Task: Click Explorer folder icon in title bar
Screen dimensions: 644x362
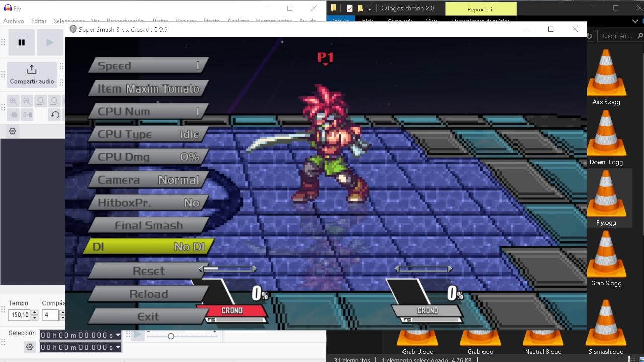Action: coord(334,8)
